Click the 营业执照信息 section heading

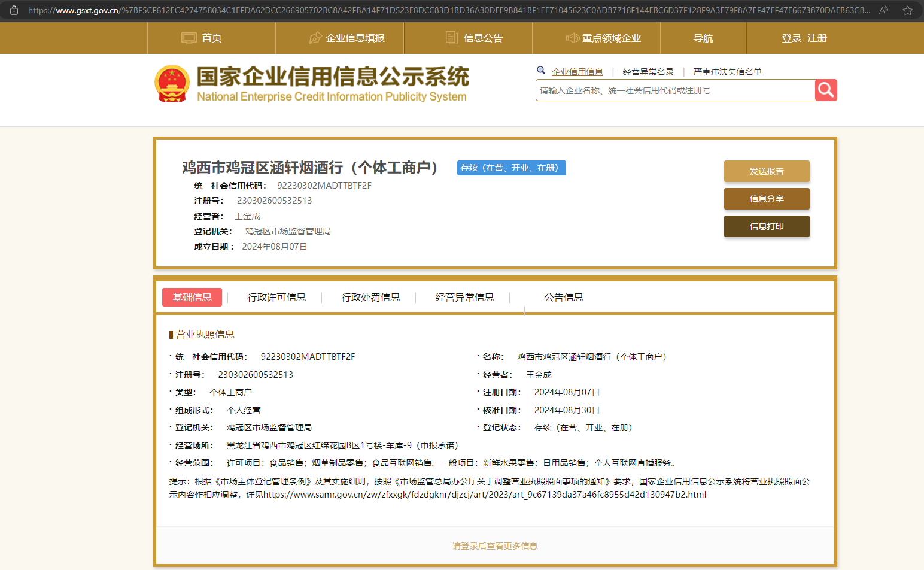coord(205,335)
